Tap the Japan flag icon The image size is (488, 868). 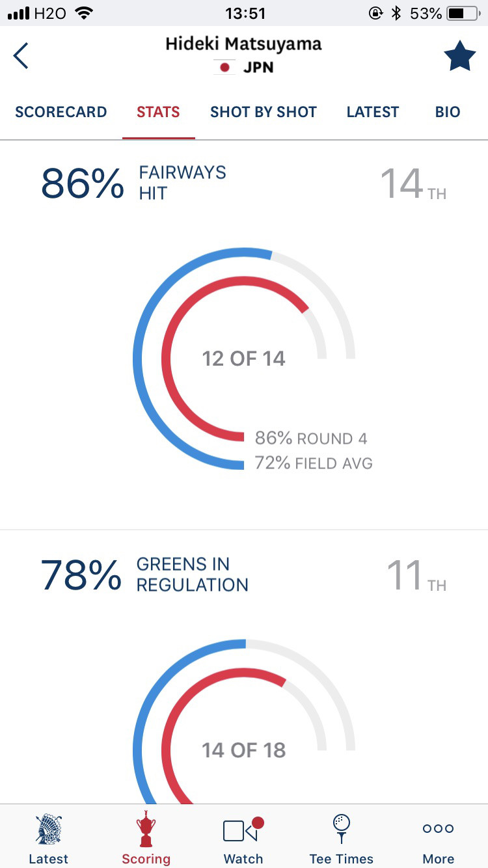(x=225, y=67)
